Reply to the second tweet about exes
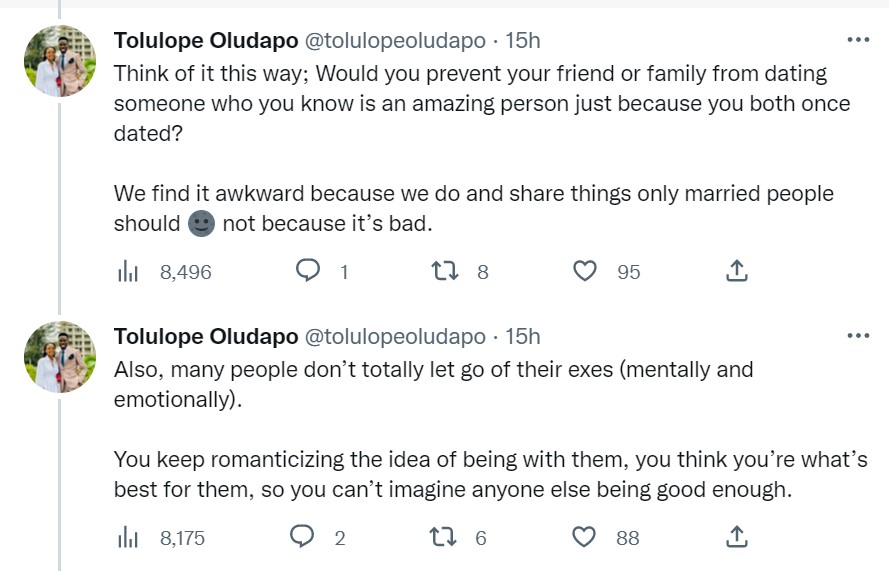Screen dimensions: 889x571 [x=303, y=538]
